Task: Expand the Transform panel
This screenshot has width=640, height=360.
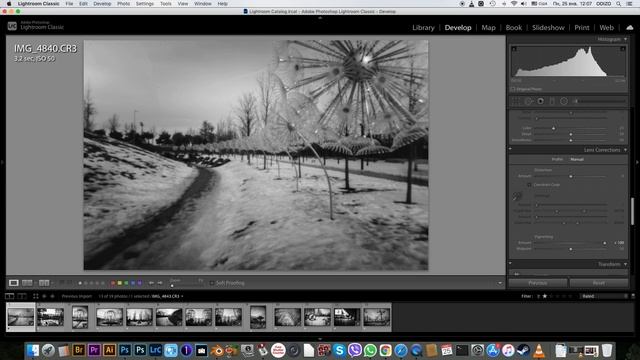Action: [x=625, y=264]
